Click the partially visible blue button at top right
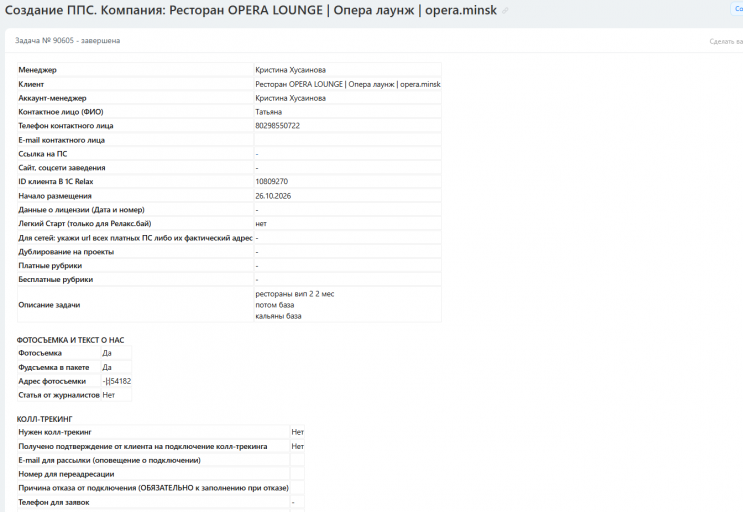The image size is (743, 512). [737, 9]
